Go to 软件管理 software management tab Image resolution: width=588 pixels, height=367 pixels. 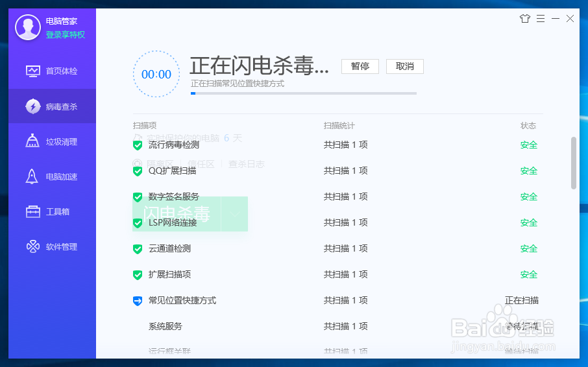point(52,247)
